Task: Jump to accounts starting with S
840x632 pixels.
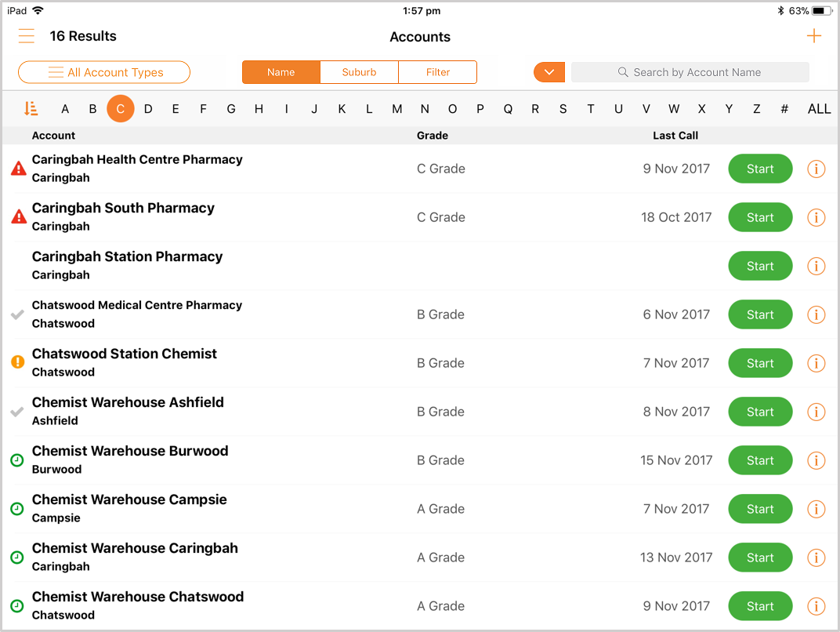Action: pyautogui.click(x=563, y=109)
